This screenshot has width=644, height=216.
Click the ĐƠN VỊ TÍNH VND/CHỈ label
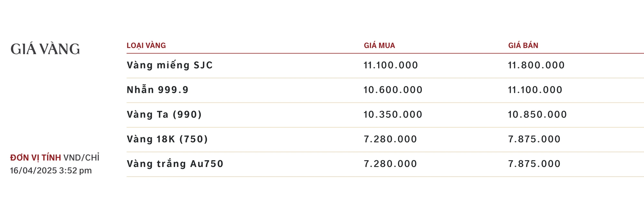[55, 157]
